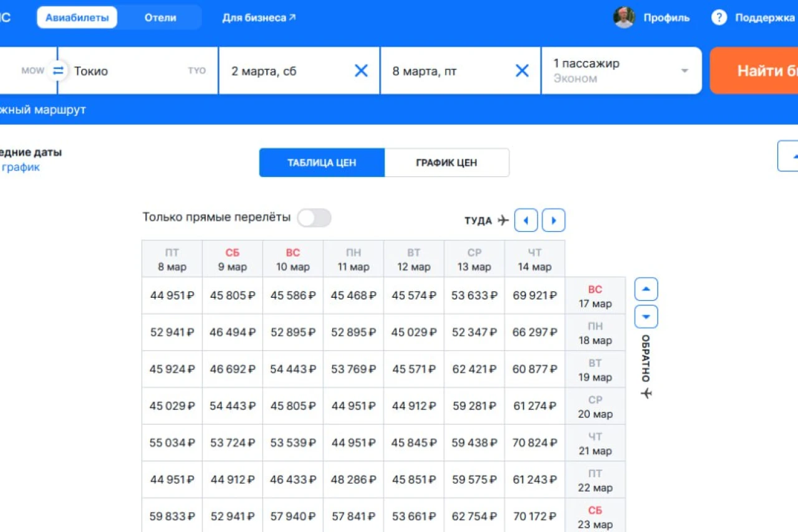Select price 53 539 ₽ in 21 мар row
798x532 pixels.
click(x=293, y=442)
